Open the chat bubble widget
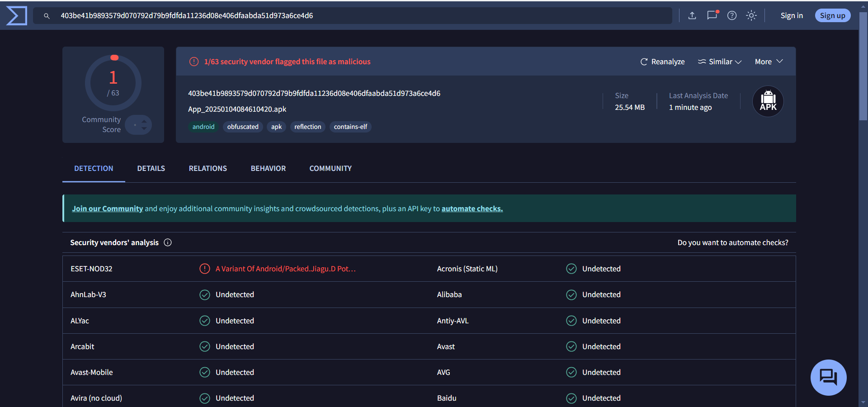This screenshot has height=407, width=868. point(828,377)
